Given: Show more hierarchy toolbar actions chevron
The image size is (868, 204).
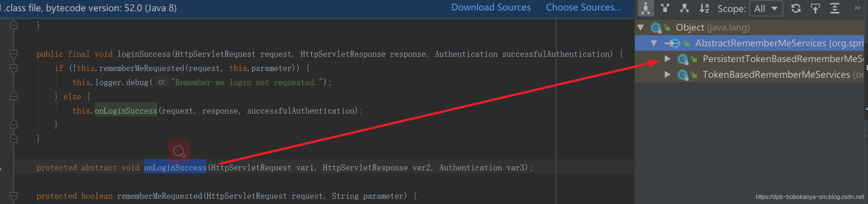Looking at the screenshot, I should click(857, 8).
